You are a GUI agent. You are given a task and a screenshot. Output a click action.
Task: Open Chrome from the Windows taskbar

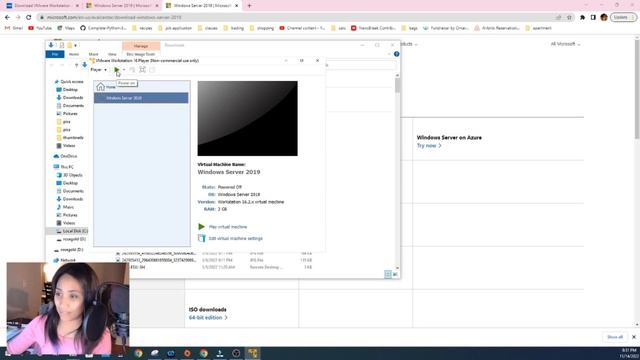(x=138, y=353)
